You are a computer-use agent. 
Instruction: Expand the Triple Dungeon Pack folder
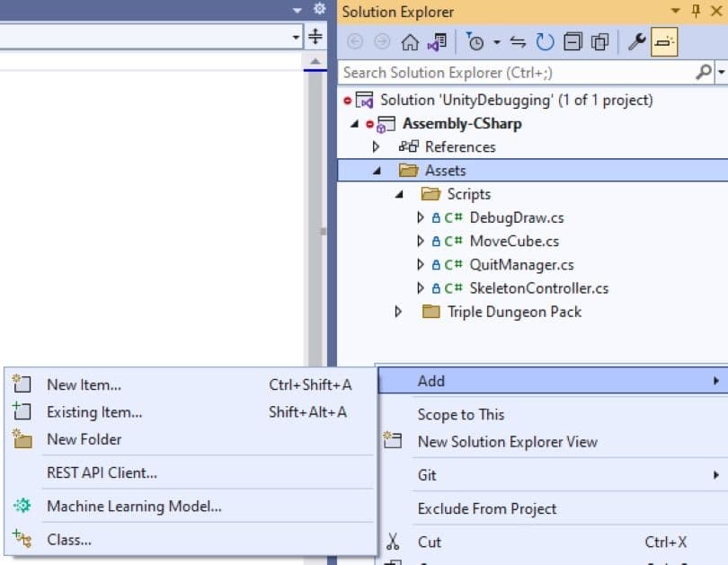pos(399,312)
